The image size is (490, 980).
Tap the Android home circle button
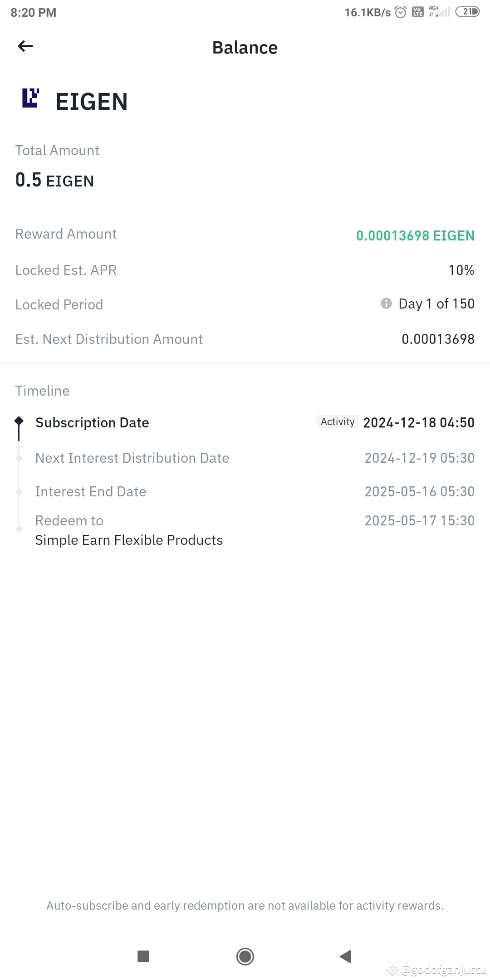tap(245, 956)
